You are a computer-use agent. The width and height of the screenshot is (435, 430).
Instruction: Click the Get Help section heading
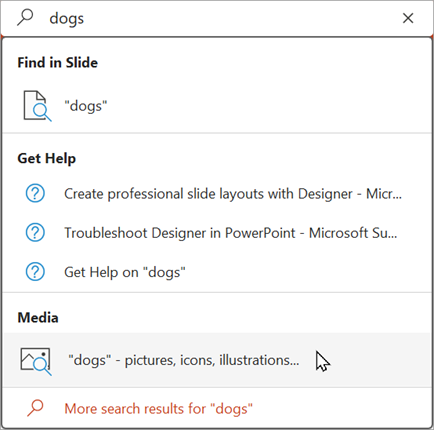point(47,158)
